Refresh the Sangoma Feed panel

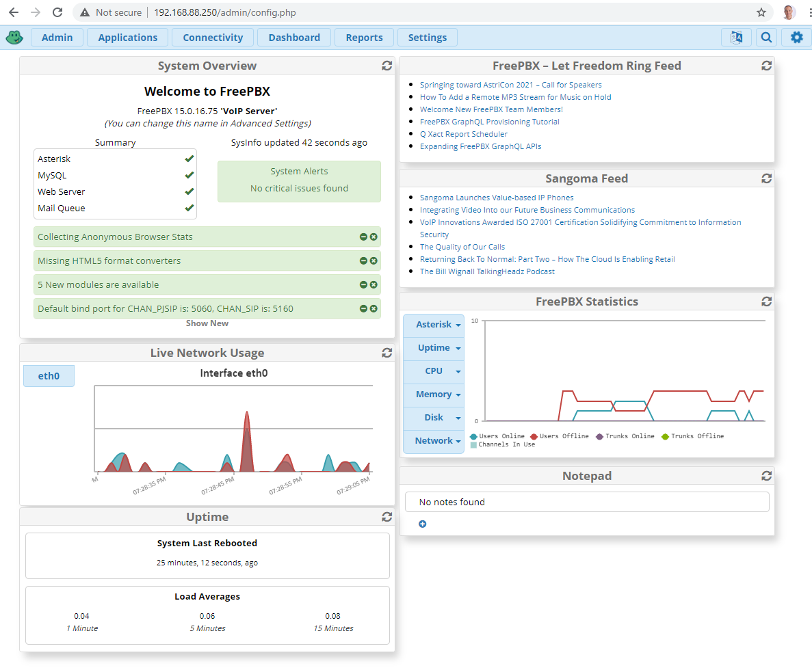[x=766, y=178]
